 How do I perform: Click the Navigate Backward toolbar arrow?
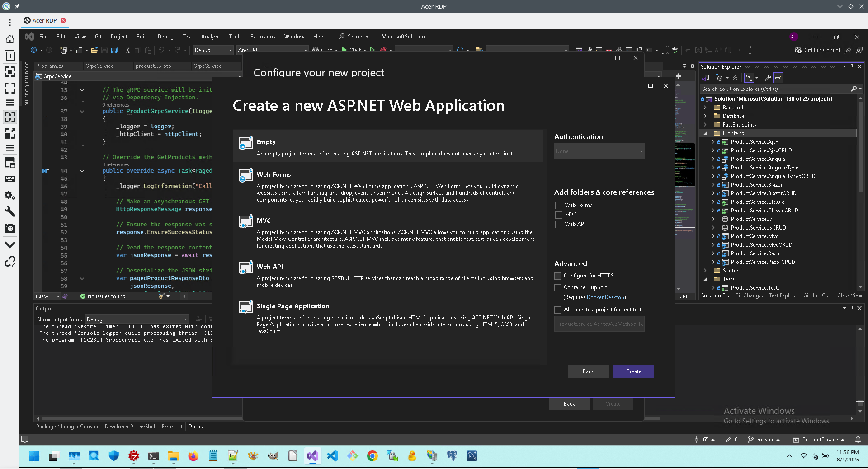click(x=33, y=50)
